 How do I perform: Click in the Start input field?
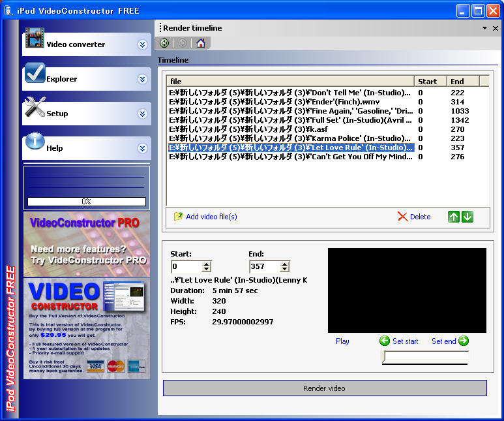(x=187, y=266)
